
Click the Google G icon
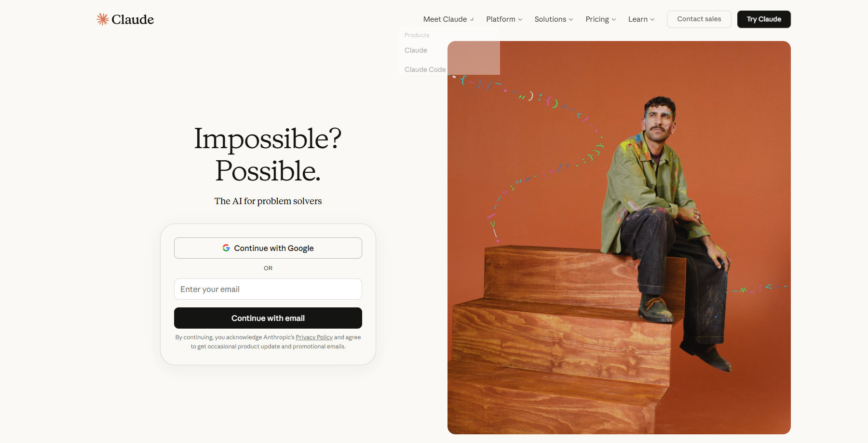[226, 248]
